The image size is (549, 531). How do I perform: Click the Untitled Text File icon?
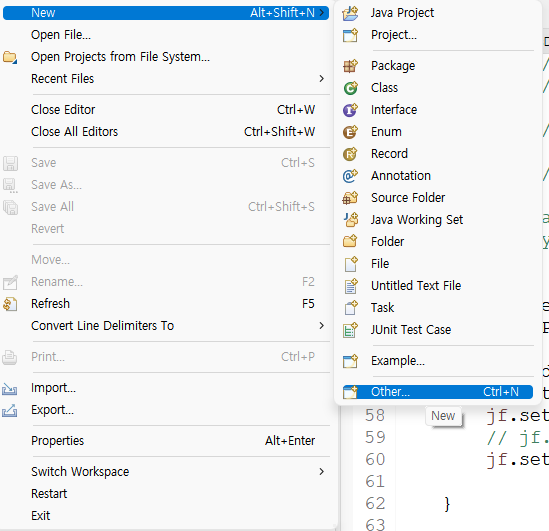tap(350, 286)
